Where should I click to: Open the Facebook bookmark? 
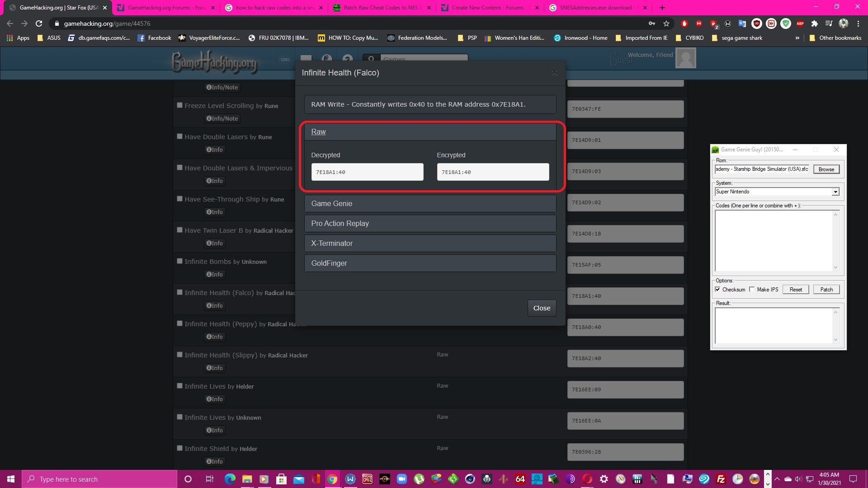[x=154, y=38]
